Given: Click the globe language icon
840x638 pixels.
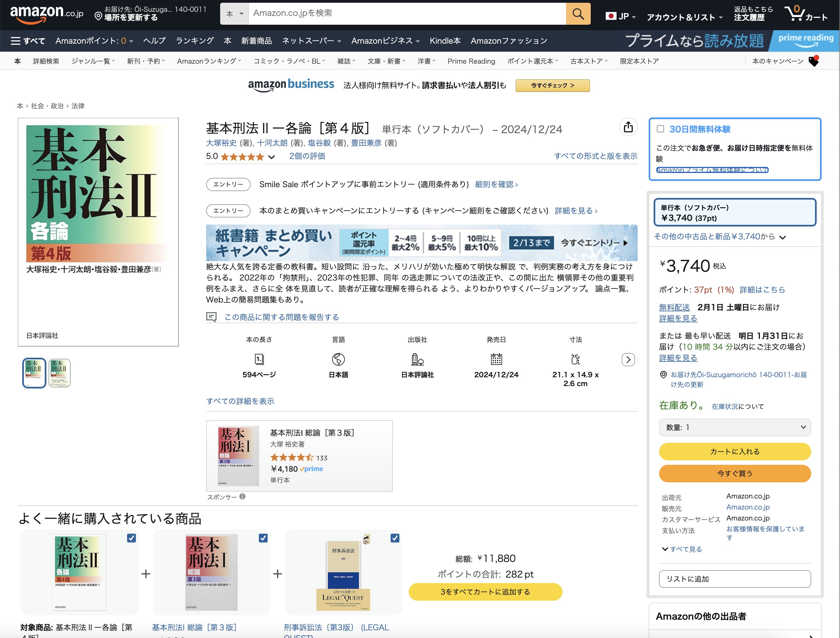Looking at the screenshot, I should pyautogui.click(x=338, y=359).
